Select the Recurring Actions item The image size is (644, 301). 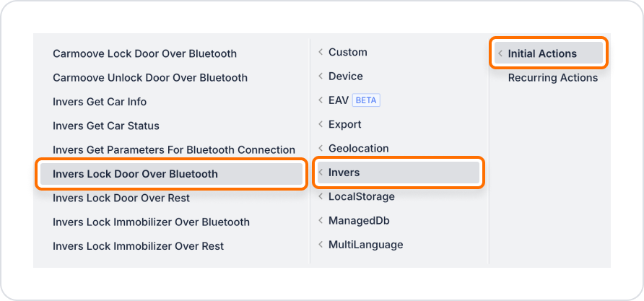[553, 78]
